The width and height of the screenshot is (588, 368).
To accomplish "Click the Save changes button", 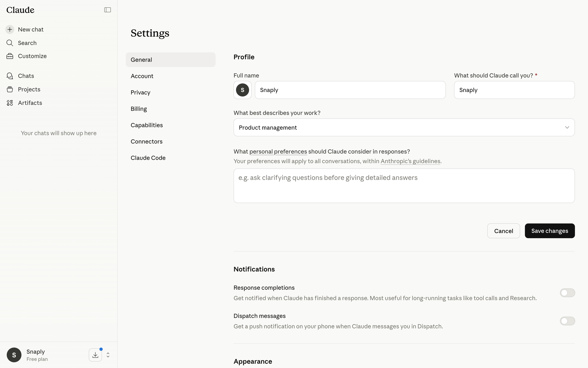I will click(550, 231).
